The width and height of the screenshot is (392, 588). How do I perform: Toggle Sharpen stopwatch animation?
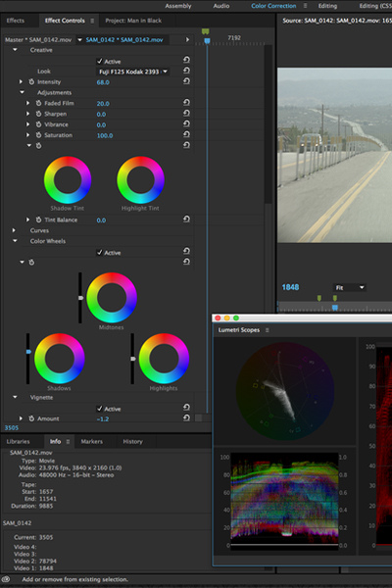(38, 114)
